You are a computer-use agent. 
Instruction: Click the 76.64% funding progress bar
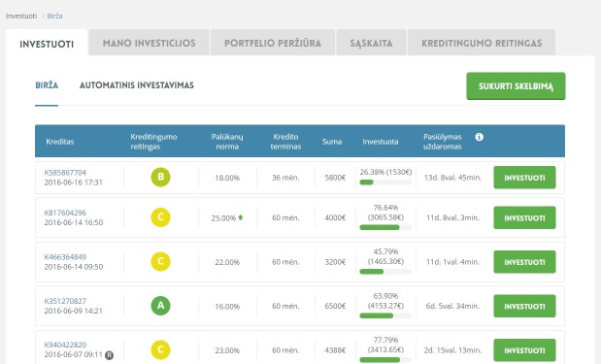tap(385, 227)
